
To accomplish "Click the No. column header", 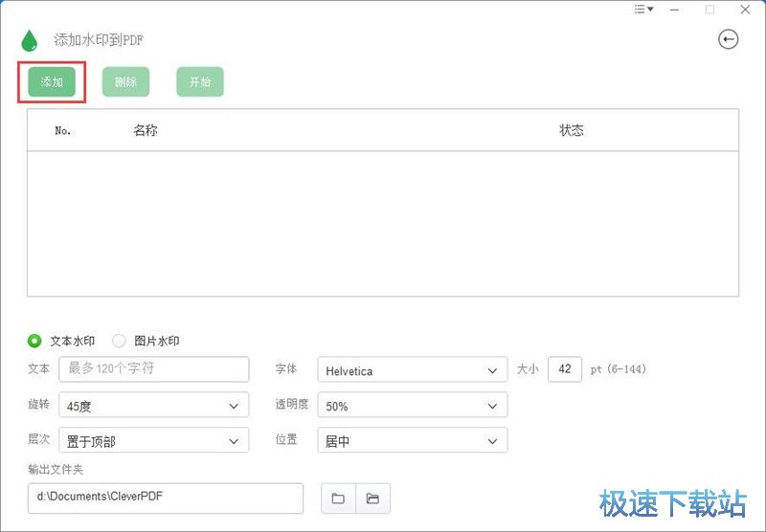I will [63, 131].
